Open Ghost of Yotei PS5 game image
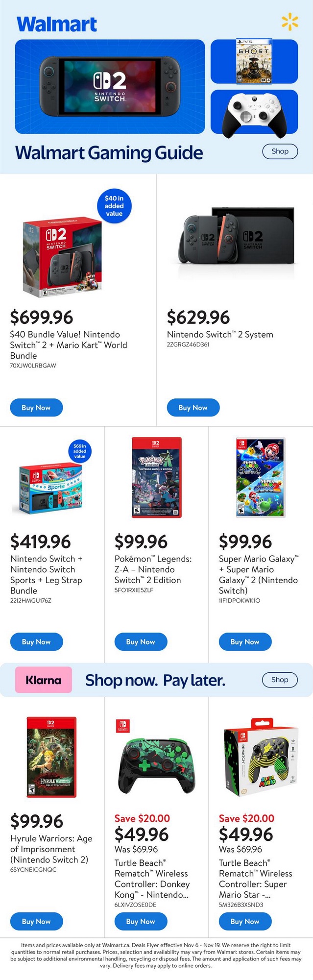This screenshot has width=313, height=980. click(x=254, y=61)
